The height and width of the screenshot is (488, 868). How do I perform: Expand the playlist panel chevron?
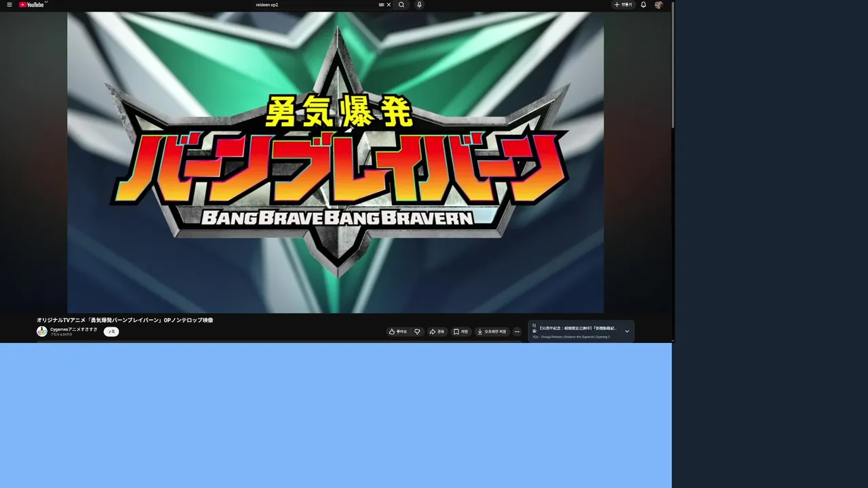coord(627,331)
